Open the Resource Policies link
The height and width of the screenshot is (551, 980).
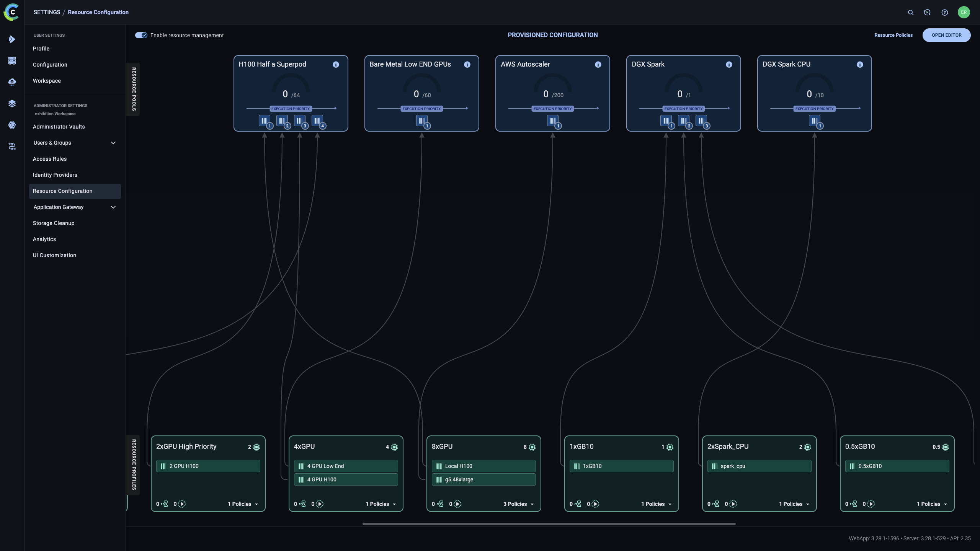click(x=893, y=35)
